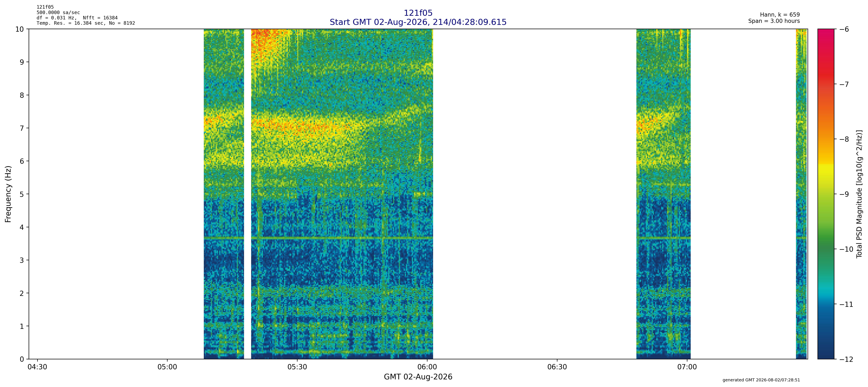Click the Start GMT 02-Aug-2026 subtitle text
Image resolution: width=868 pixels, height=387 pixels.
tap(418, 22)
